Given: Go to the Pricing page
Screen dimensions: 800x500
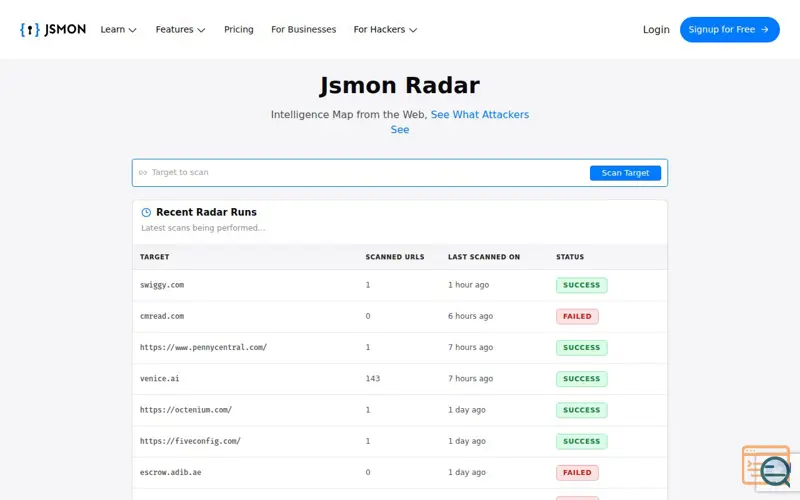Looking at the screenshot, I should pos(239,30).
